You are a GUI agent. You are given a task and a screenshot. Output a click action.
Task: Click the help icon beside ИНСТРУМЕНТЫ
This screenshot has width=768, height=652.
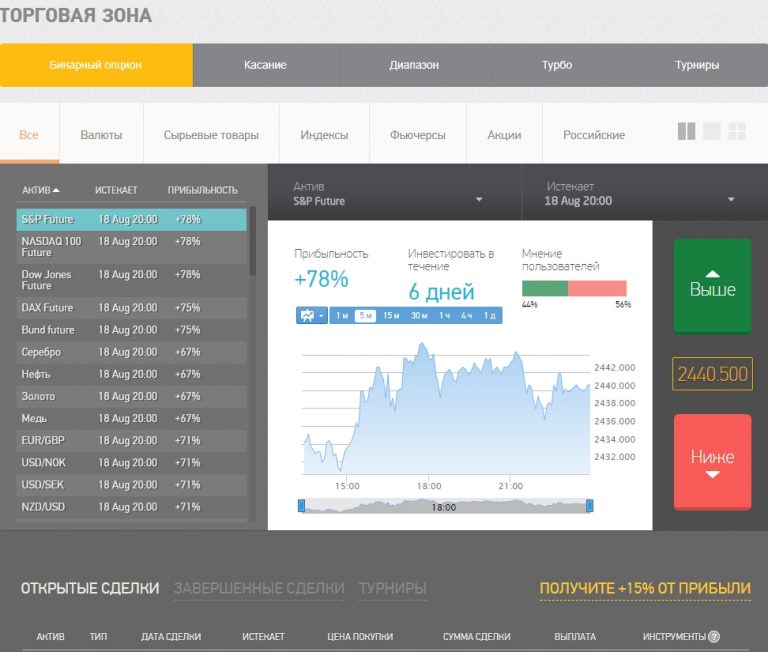tap(714, 636)
